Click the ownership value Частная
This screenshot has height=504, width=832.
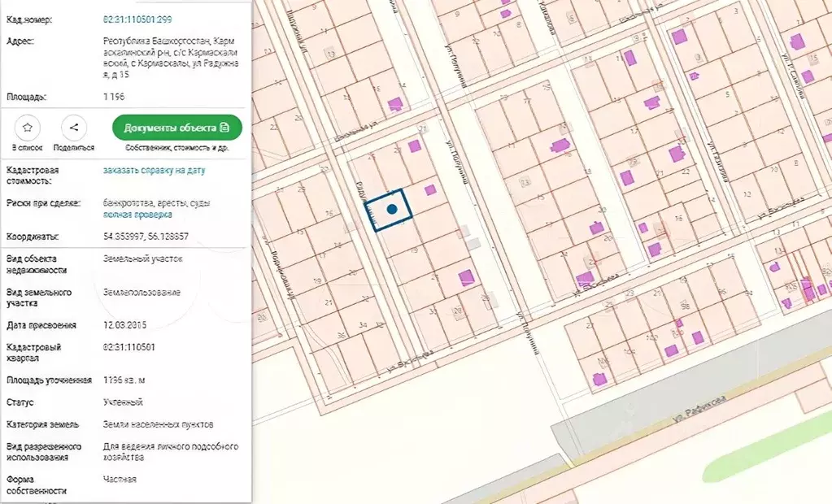120,480
